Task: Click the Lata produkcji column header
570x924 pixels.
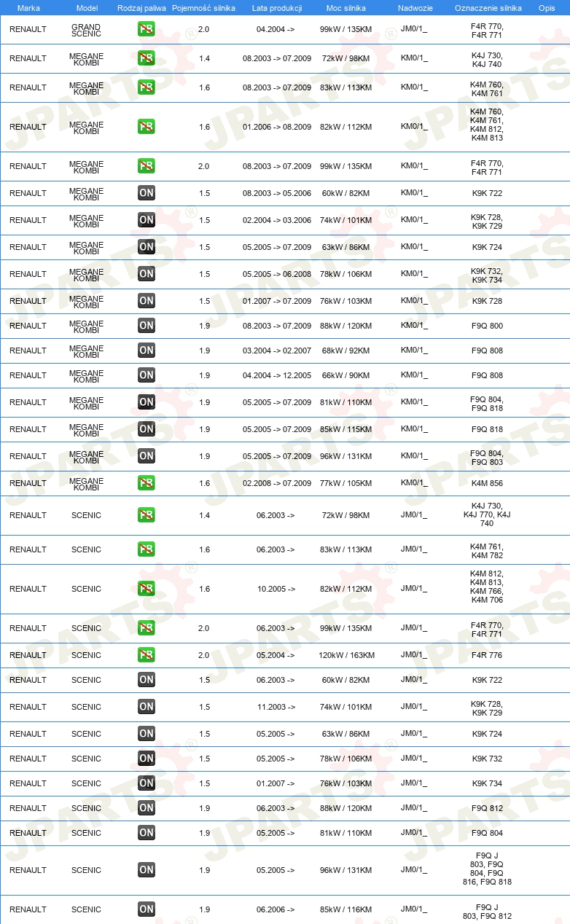Action: click(x=277, y=8)
